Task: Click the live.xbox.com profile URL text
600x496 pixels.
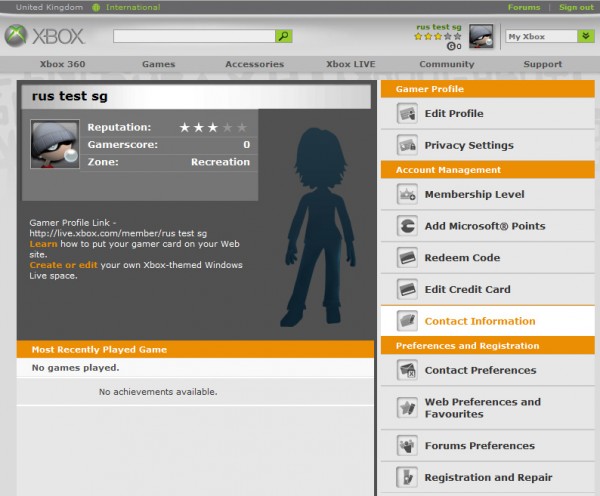Action: click(118, 233)
